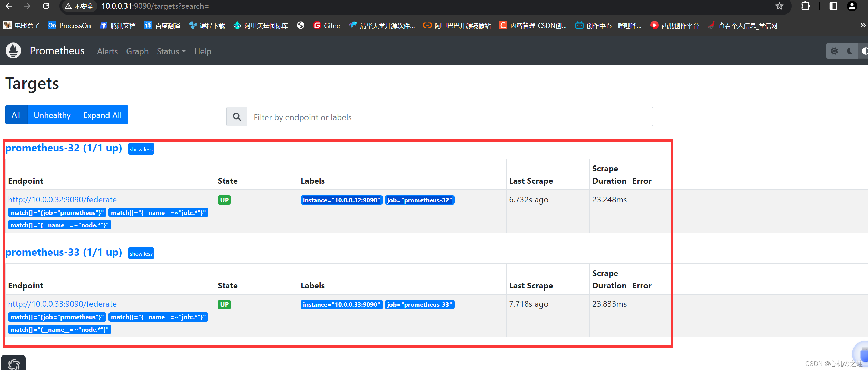Open the prometheus-33 (1/1 up) heading link

point(64,253)
